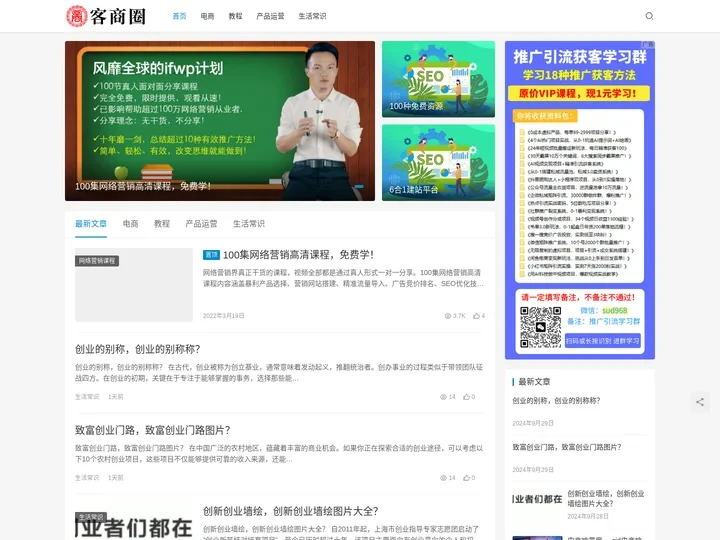
Task: Open 首页 in the top navigation
Action: coord(179,16)
